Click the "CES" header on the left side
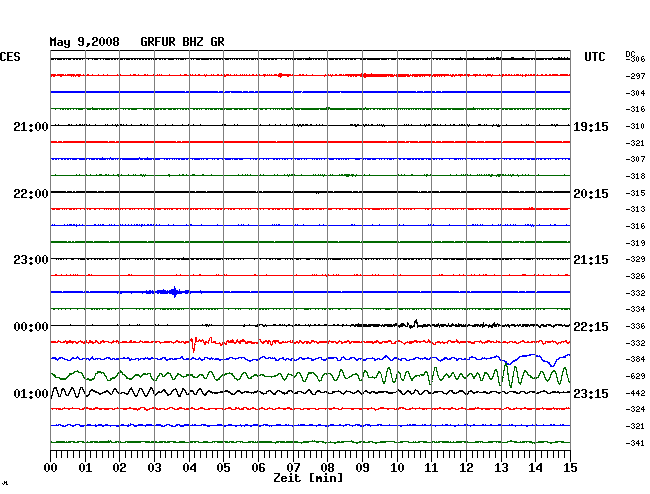The height and width of the screenshot is (494, 650). pyautogui.click(x=10, y=57)
